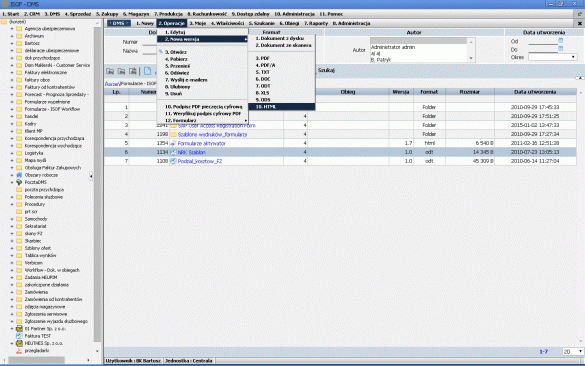Open the Okres period dropdown
Image resolution: width=585 pixels, height=366 pixels.
point(553,57)
